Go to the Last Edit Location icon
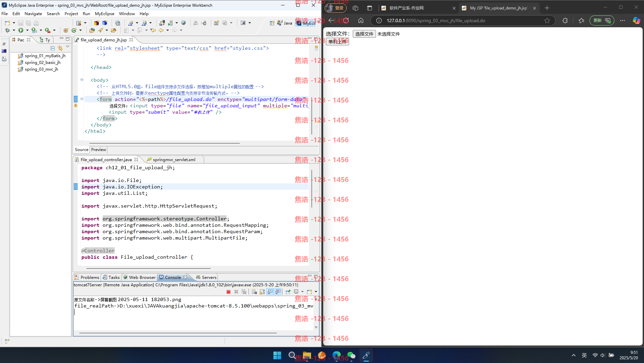 [x=153, y=30]
